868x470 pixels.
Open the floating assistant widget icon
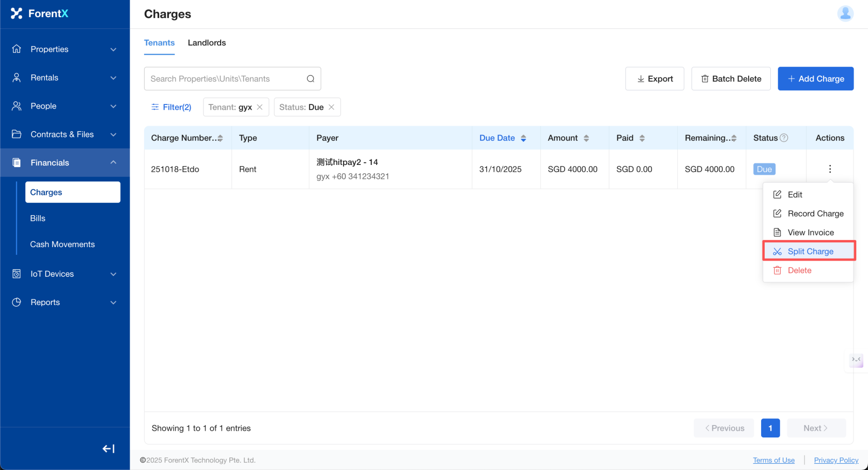[856, 360]
